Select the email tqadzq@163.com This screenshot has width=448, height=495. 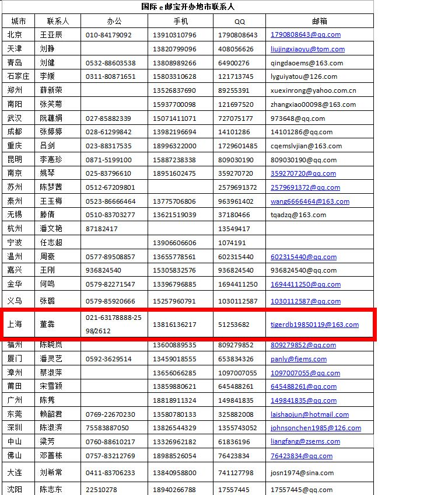(298, 215)
